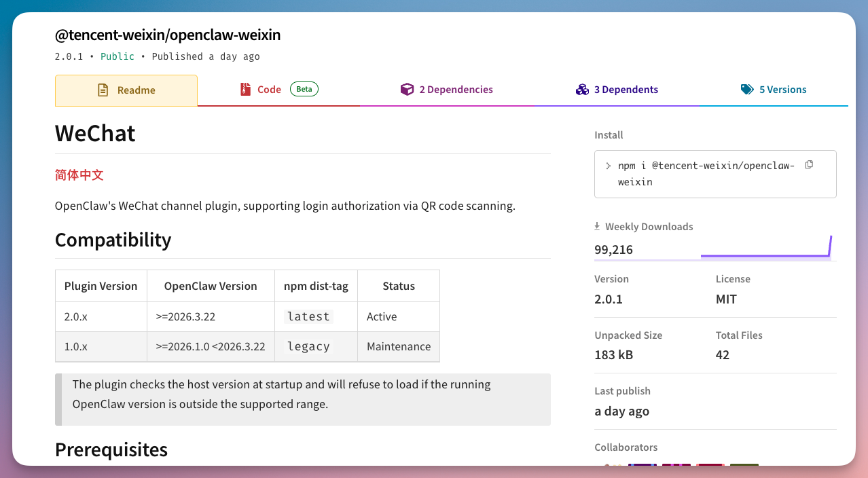Image resolution: width=868 pixels, height=478 pixels.
Task: View the 2 Dependencies tab
Action: (447, 90)
